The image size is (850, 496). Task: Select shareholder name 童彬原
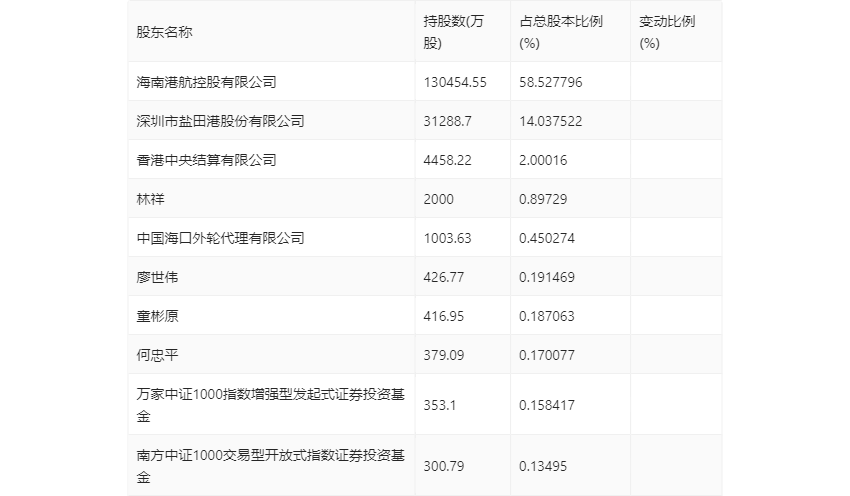coord(157,317)
